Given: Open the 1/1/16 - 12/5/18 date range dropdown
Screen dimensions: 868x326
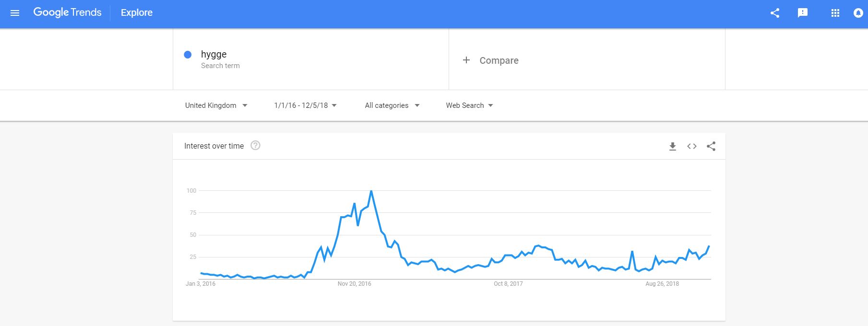Looking at the screenshot, I should click(306, 105).
